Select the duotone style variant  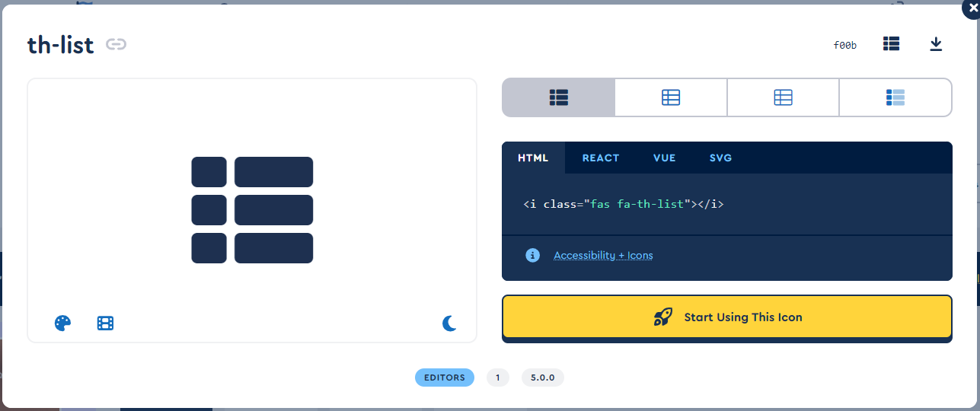(x=895, y=97)
